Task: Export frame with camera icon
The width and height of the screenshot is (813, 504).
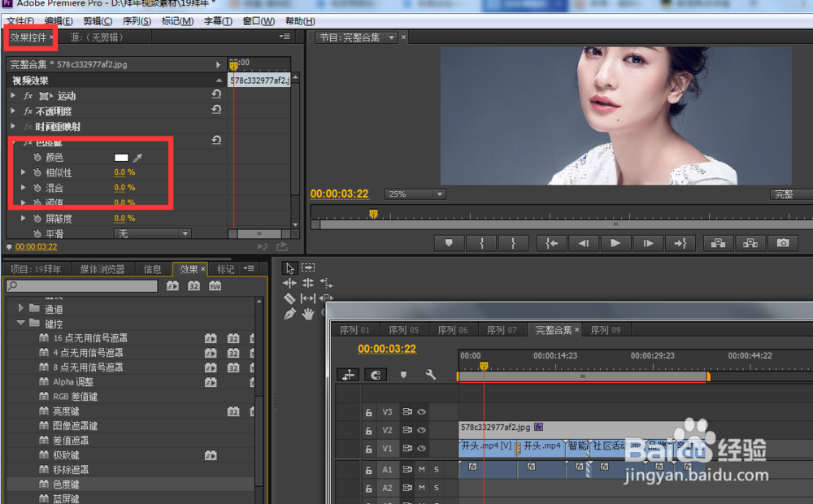Action: (782, 243)
